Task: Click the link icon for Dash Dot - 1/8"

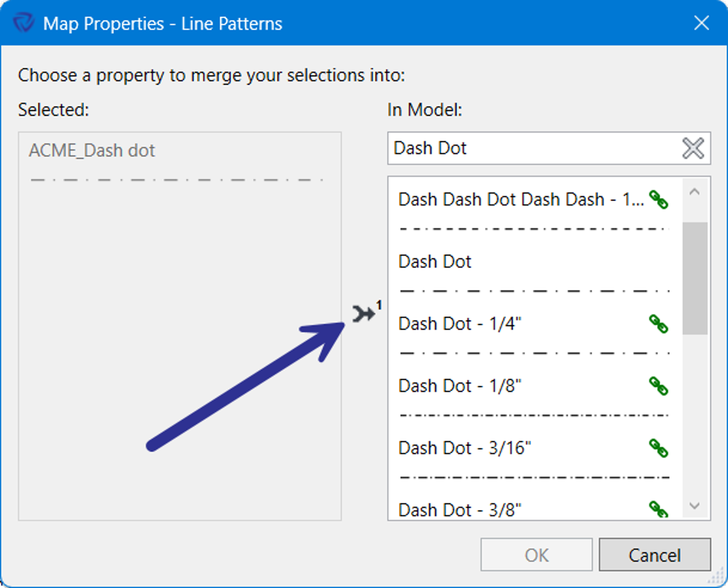Action: tap(658, 386)
